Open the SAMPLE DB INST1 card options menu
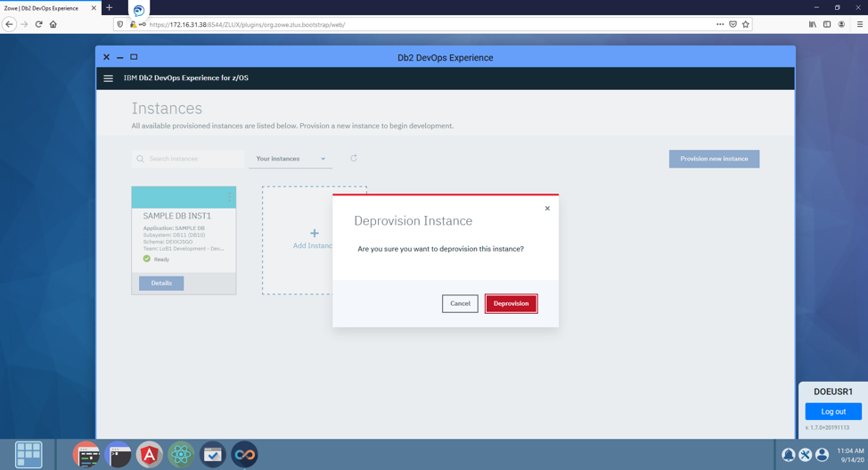 click(x=229, y=197)
